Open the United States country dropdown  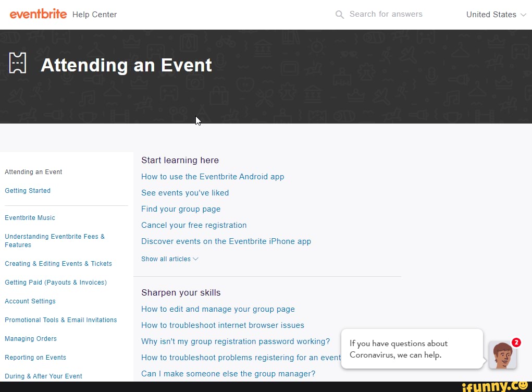[496, 15]
